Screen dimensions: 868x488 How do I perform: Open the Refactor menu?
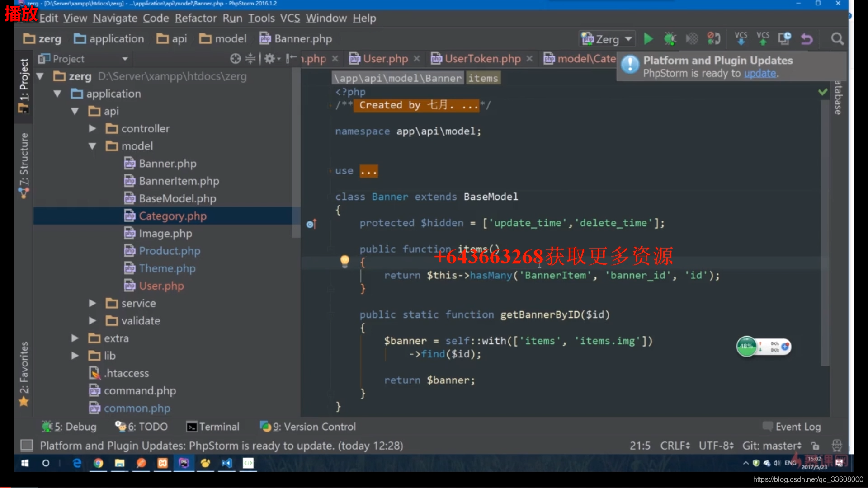196,18
